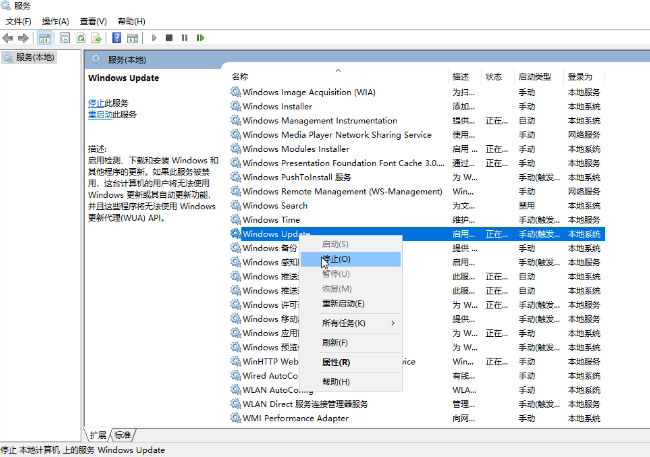Click gear icon of Windows Installer row

235,106
